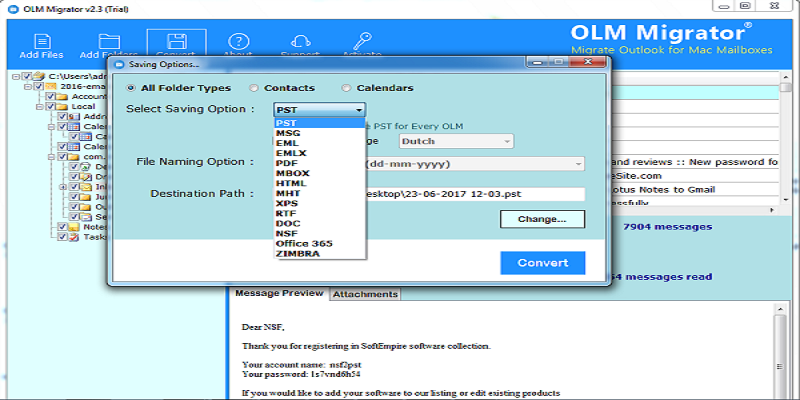This screenshot has width=800, height=400.
Task: Choose Office 365 from the saving list
Action: [319, 243]
